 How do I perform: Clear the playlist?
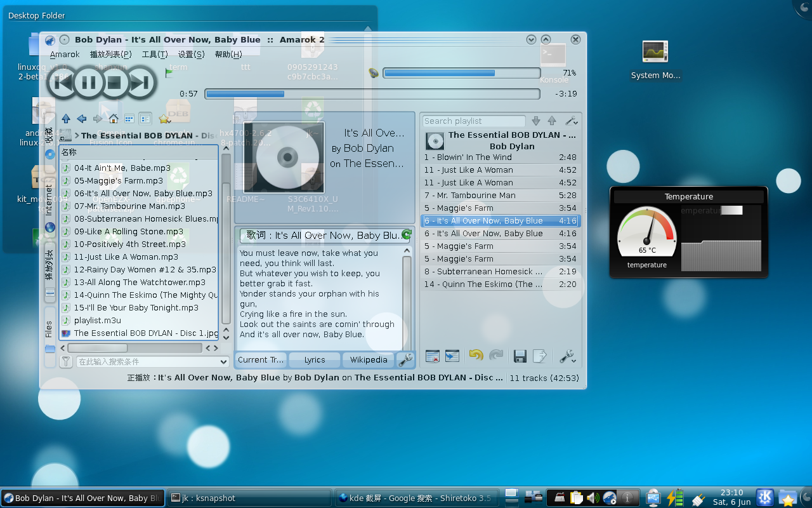click(433, 356)
